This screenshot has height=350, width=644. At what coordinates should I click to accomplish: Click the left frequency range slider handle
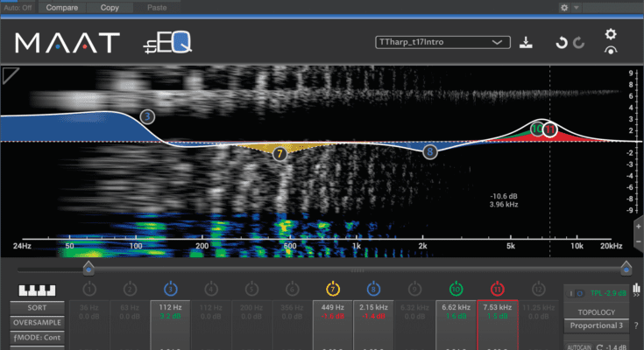tap(88, 268)
